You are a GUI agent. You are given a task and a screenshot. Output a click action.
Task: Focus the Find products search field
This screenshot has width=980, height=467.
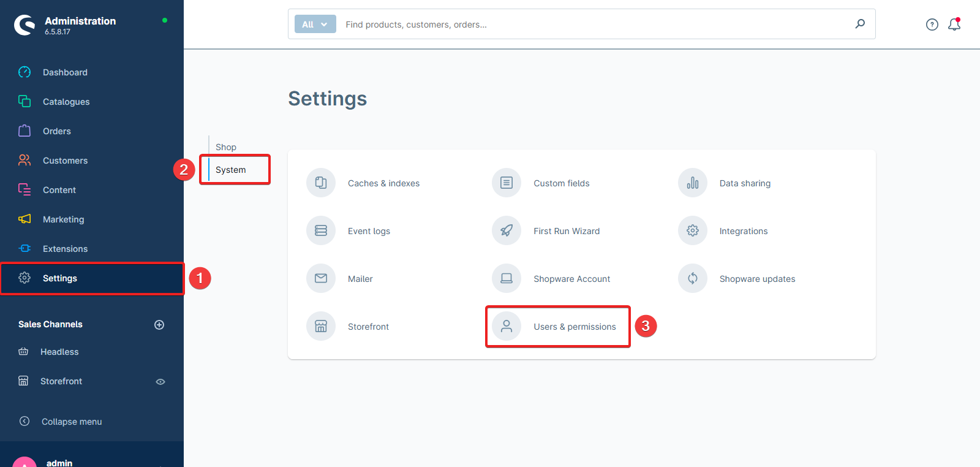click(x=588, y=25)
